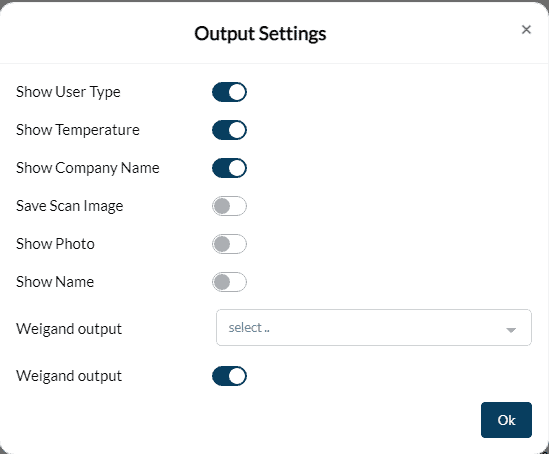Click the dropdown arrow in Weigand select box
This screenshot has width=549, height=454.
coord(511,330)
